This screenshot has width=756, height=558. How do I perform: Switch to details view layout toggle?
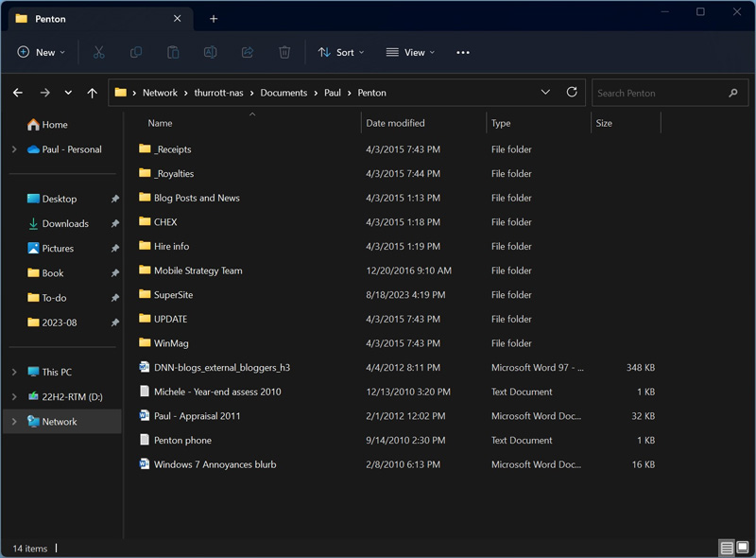pos(726,548)
